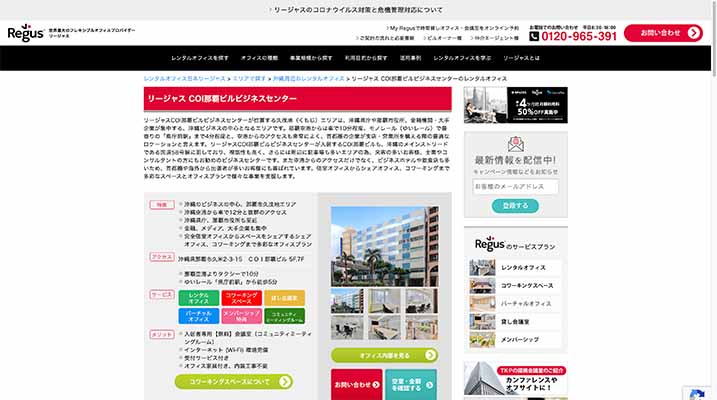This screenshot has height=400, width=717.
Task: Open 貸し会議室 in the service plan list
Action: (515, 322)
